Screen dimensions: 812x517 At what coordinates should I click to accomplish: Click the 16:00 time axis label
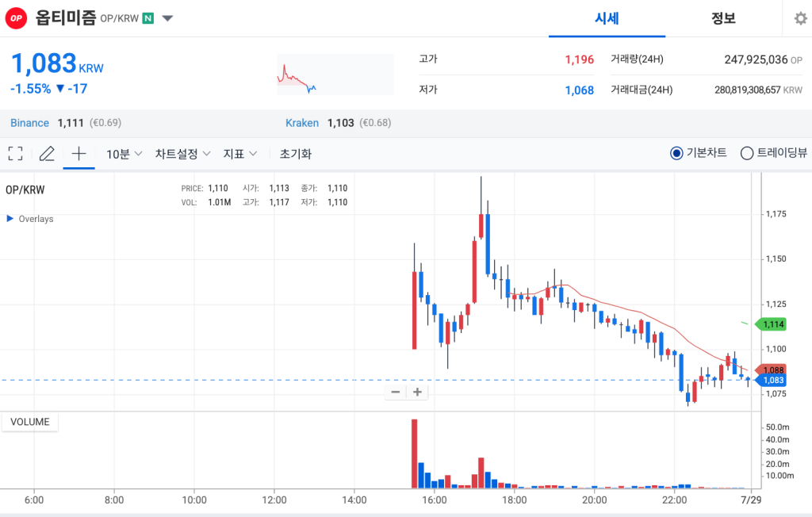[x=434, y=500]
